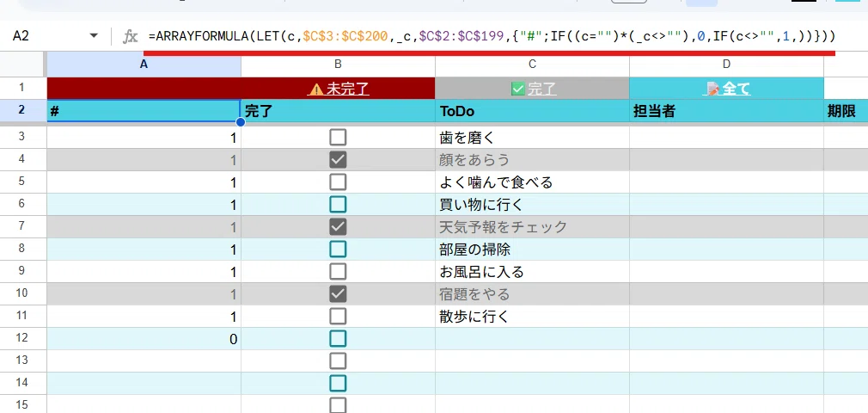Select the cell containing 歯を磨く
This screenshot has width=868, height=413.
tap(533, 137)
